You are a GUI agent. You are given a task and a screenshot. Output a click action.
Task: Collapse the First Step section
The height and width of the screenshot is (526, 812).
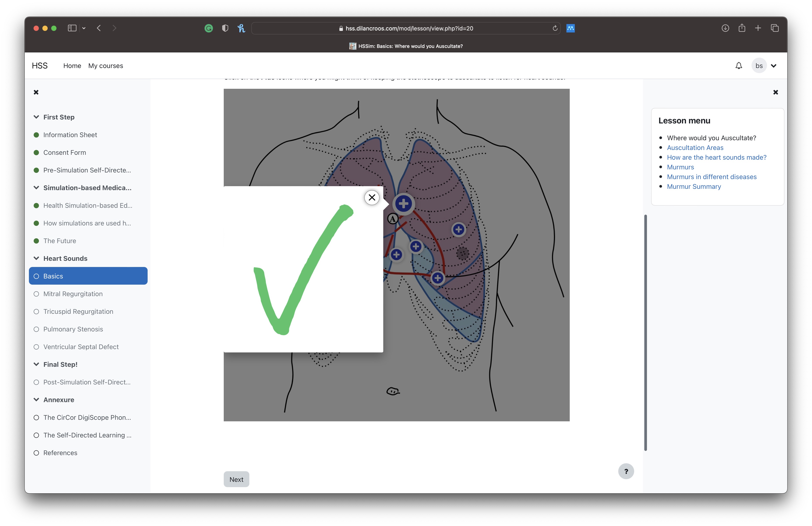[36, 117]
